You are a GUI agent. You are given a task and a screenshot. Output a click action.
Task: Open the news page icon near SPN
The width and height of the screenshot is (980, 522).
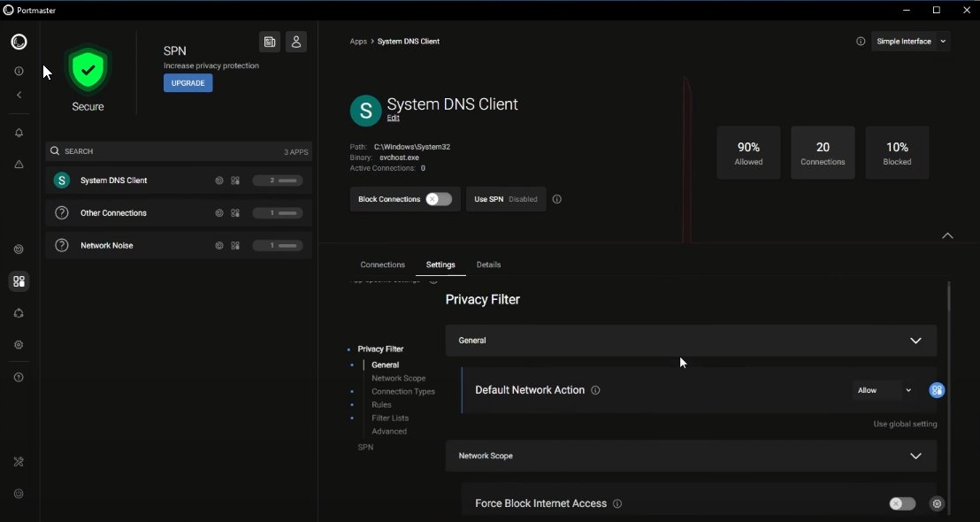270,42
